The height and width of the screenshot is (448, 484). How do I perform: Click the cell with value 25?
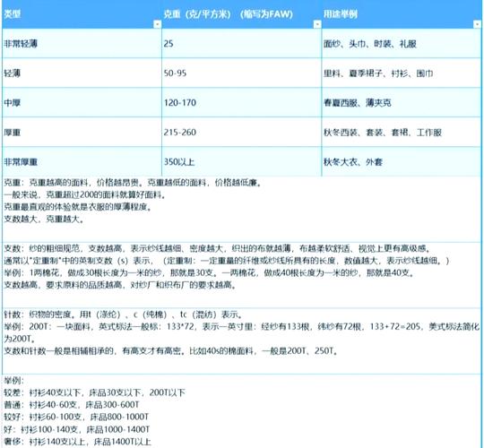[241, 44]
